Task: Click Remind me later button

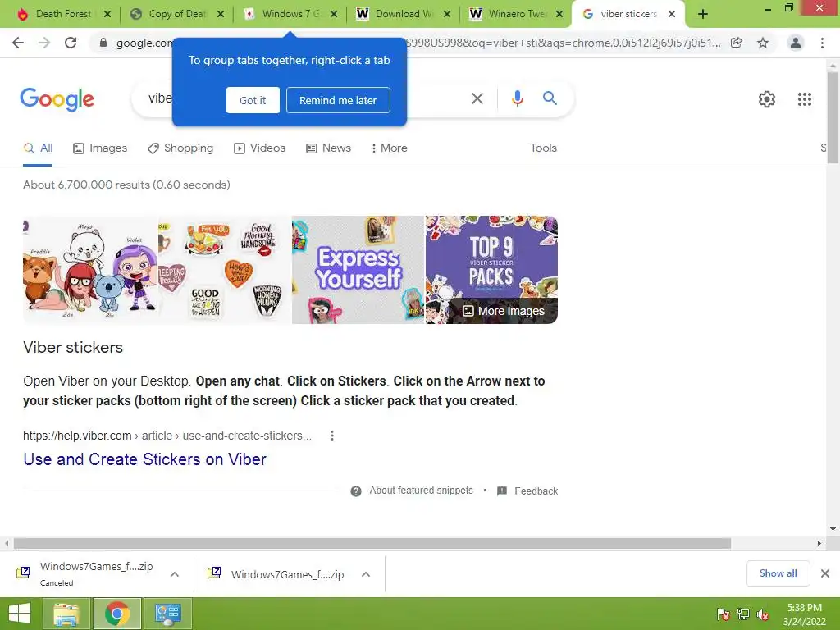Action: 338,100
